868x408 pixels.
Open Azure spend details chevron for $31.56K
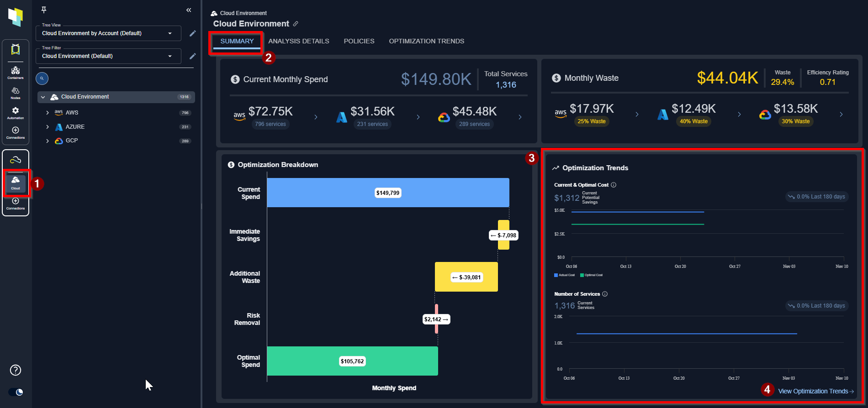click(418, 117)
